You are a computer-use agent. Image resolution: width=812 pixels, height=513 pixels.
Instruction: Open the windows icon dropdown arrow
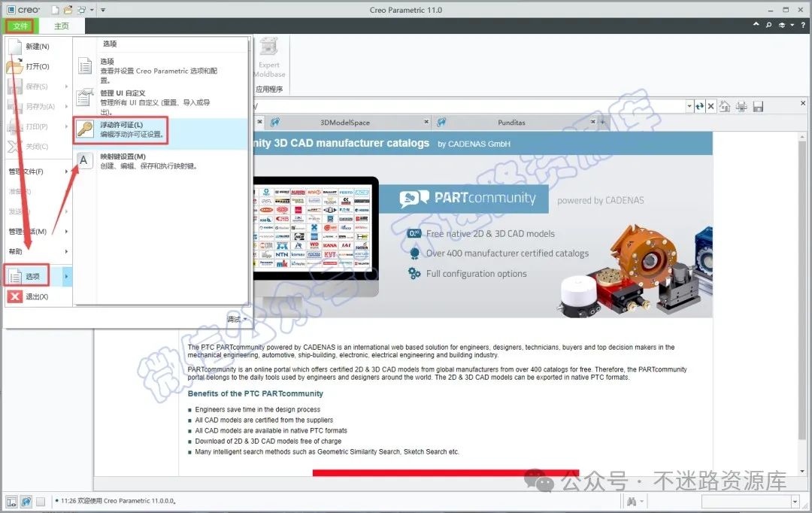92,10
